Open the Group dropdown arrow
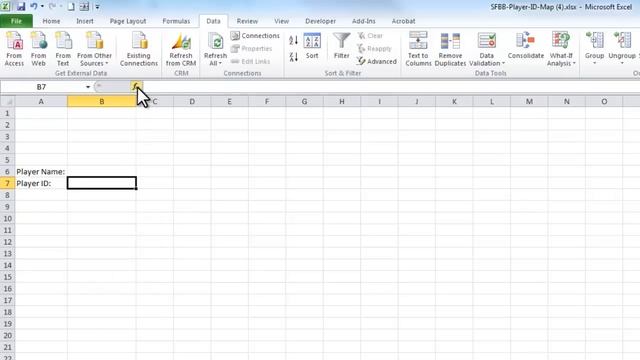640x360 pixels. (x=594, y=63)
